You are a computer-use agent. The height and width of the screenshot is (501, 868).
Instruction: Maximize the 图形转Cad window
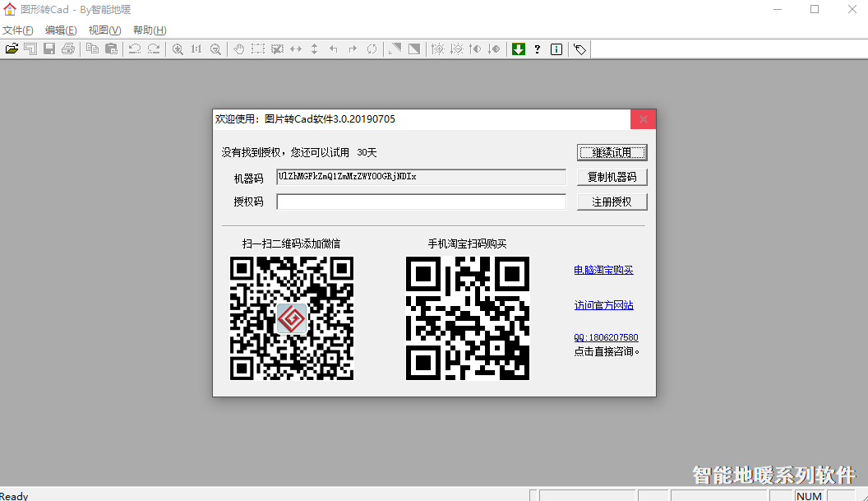click(x=815, y=9)
